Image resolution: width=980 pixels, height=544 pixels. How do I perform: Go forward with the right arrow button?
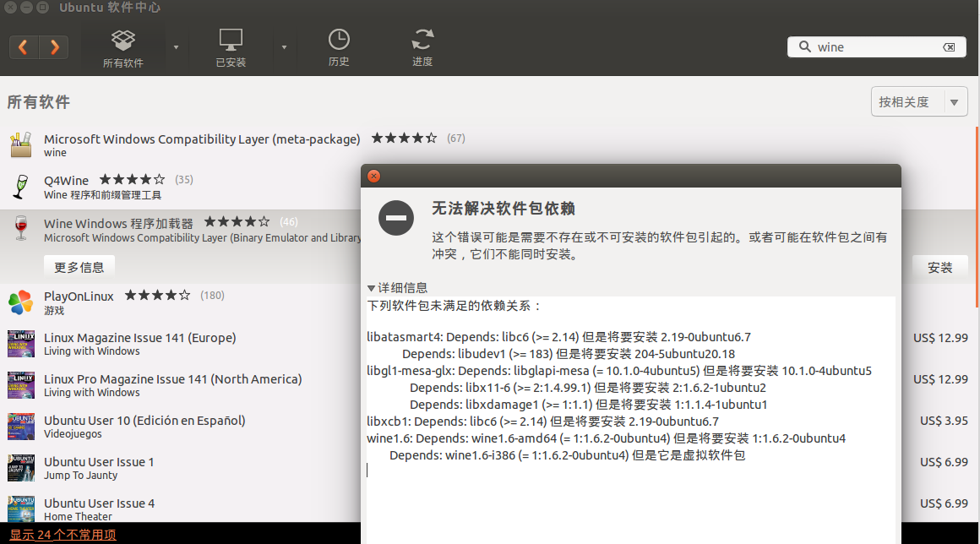(54, 46)
